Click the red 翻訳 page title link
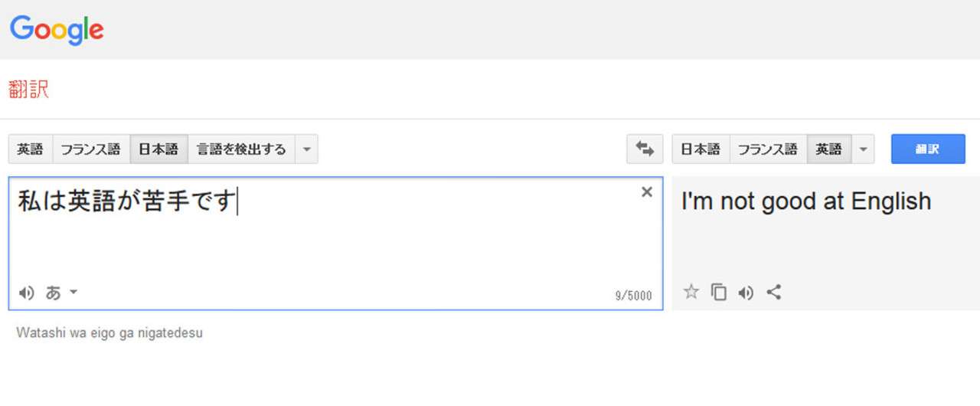This screenshot has height=406, width=980. [x=29, y=90]
